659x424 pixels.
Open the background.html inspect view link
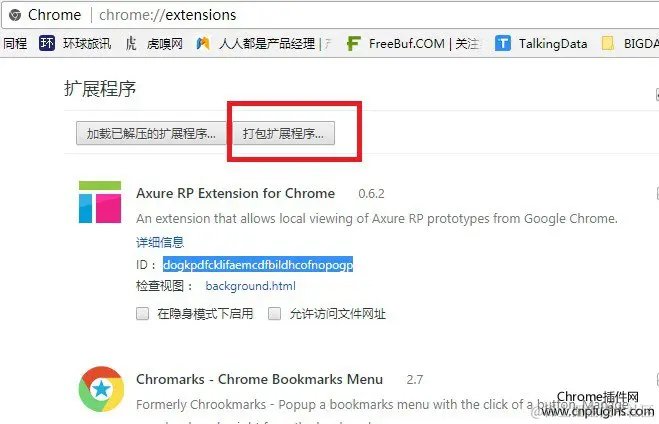250,286
